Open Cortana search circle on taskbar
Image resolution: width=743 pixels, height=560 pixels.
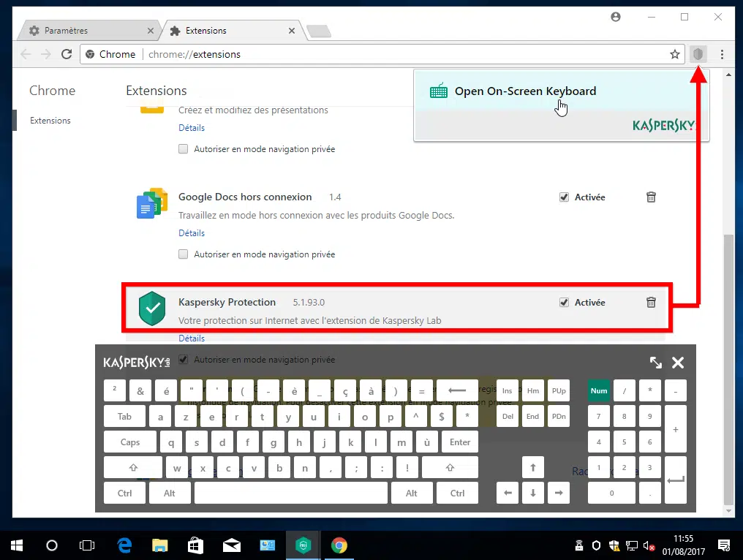52,546
